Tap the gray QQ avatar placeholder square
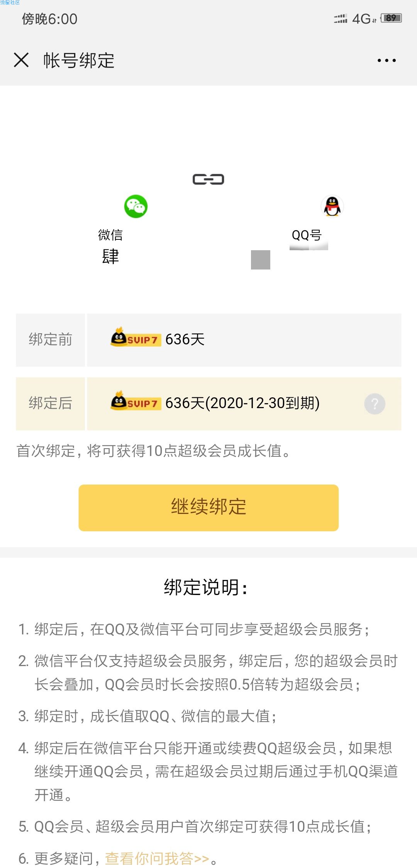Screen dimensions: 417x868 [x=261, y=260]
